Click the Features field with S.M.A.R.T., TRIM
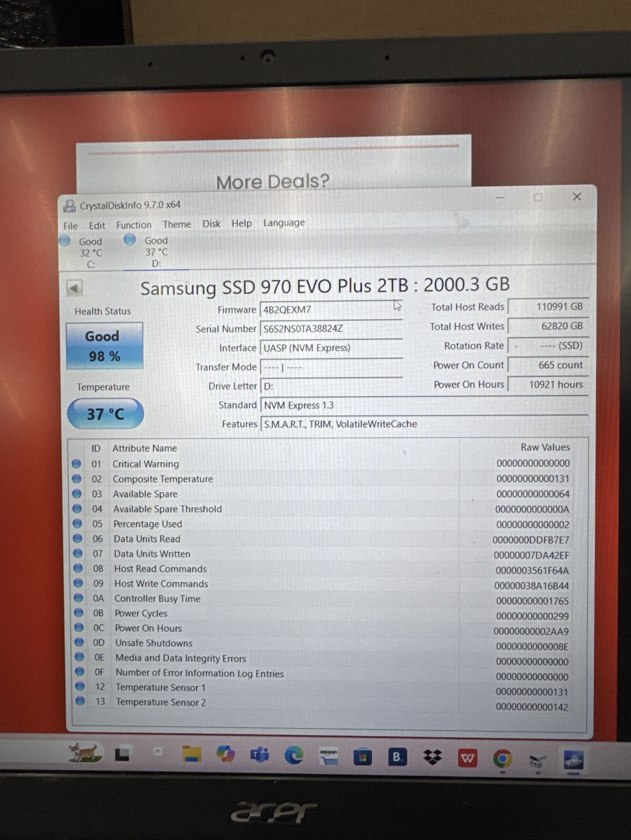The image size is (631, 840). (x=424, y=424)
